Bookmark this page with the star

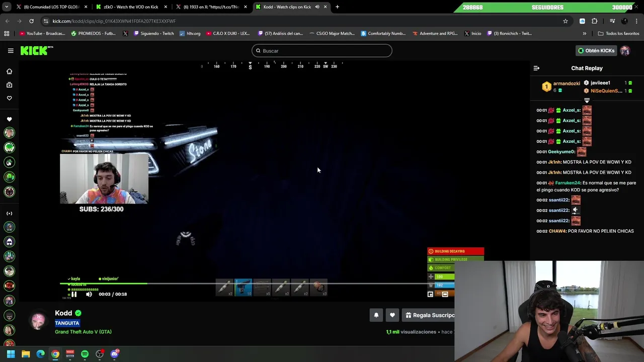click(x=566, y=21)
